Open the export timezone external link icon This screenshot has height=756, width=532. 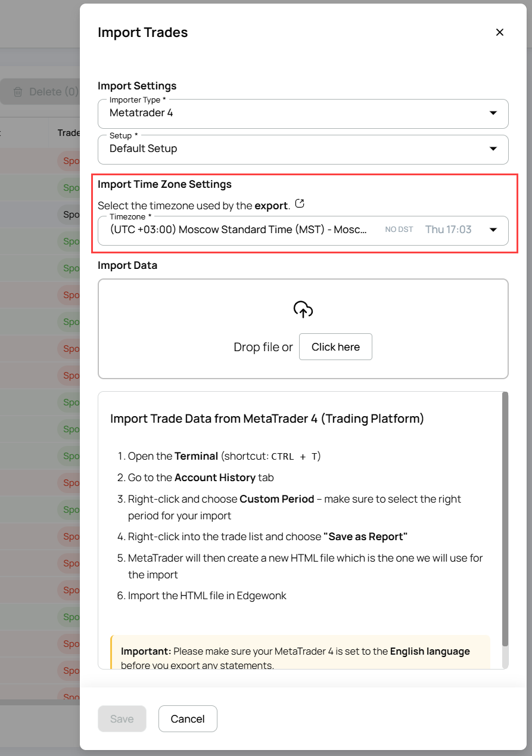point(300,203)
